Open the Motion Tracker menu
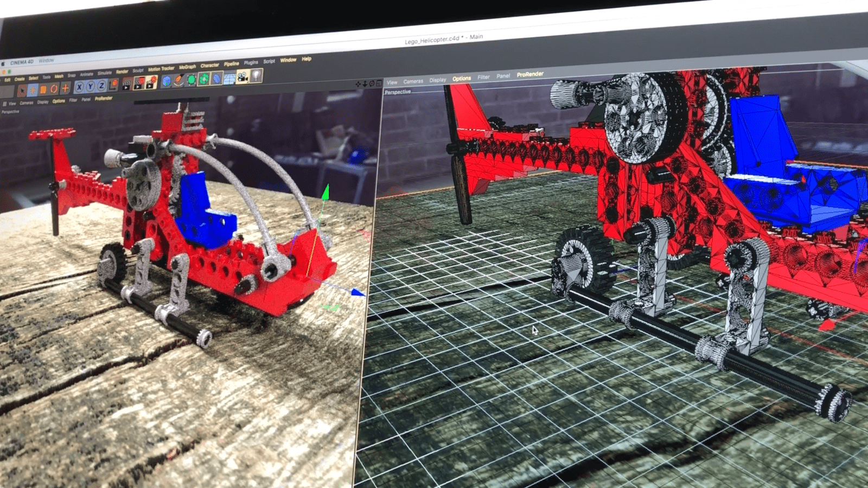Screen dimensions: 868x488 tap(161, 68)
